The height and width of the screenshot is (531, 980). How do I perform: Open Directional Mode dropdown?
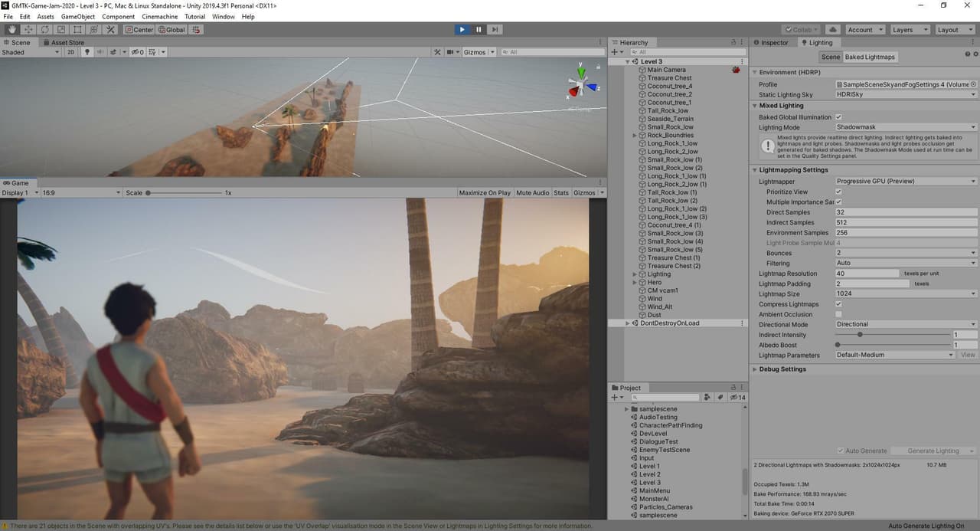(x=906, y=324)
